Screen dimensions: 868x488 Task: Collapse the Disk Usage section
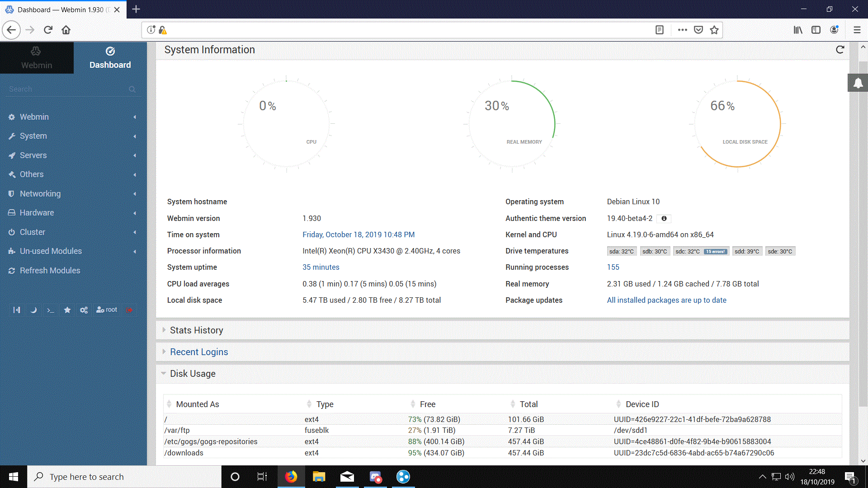pyautogui.click(x=193, y=374)
